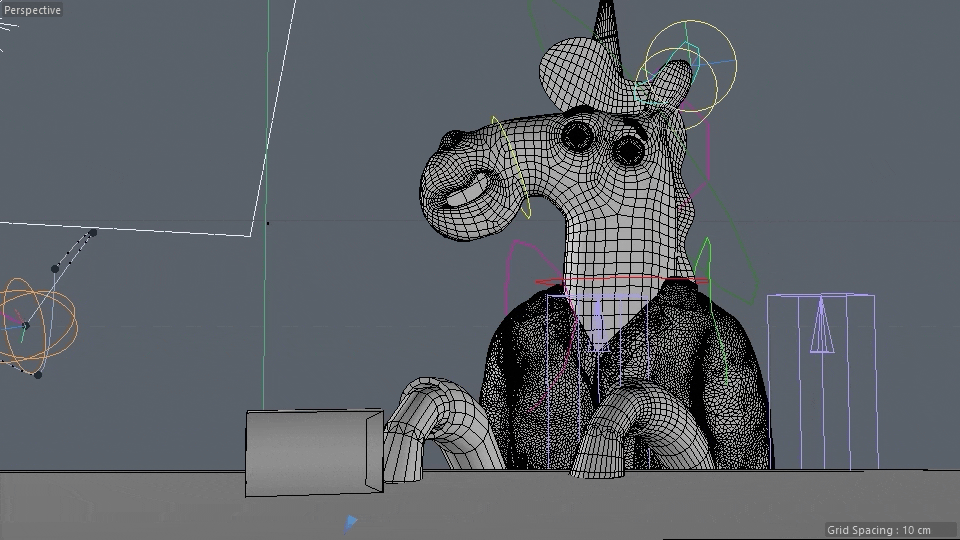
Task: Click the unicorn's right eye
Action: click(x=628, y=151)
